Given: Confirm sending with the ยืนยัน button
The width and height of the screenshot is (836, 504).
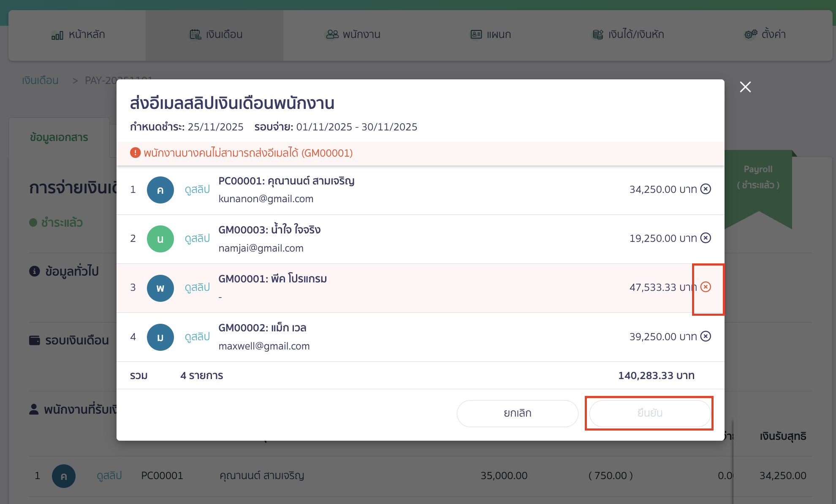Looking at the screenshot, I should click(x=649, y=413).
